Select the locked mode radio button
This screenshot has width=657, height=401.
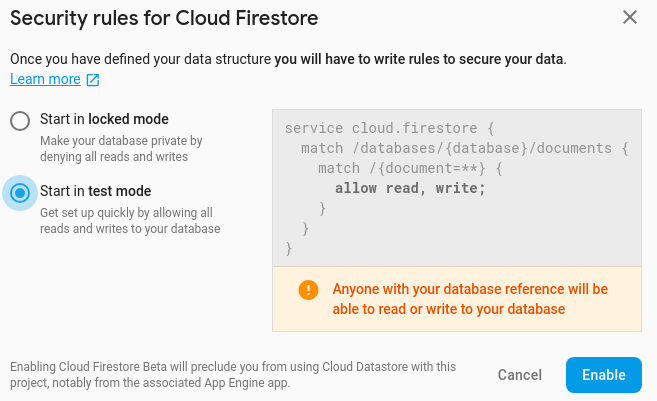click(20, 121)
